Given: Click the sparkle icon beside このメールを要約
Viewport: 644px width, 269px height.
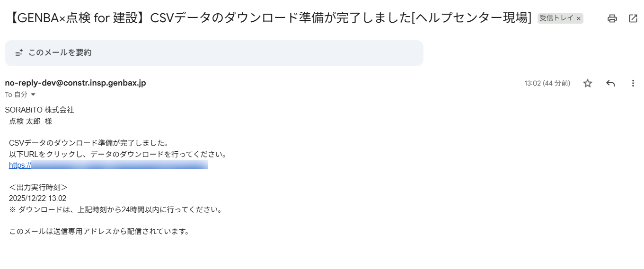Looking at the screenshot, I should (19, 53).
